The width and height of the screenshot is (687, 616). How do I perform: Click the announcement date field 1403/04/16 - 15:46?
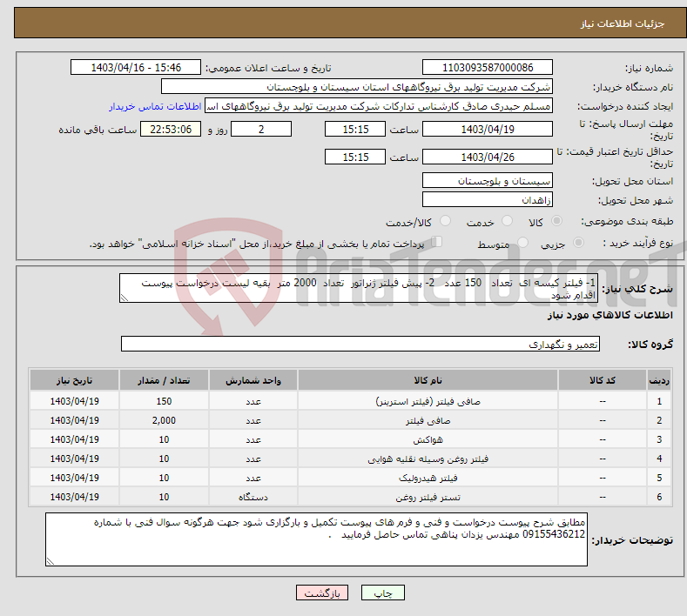[x=136, y=67]
